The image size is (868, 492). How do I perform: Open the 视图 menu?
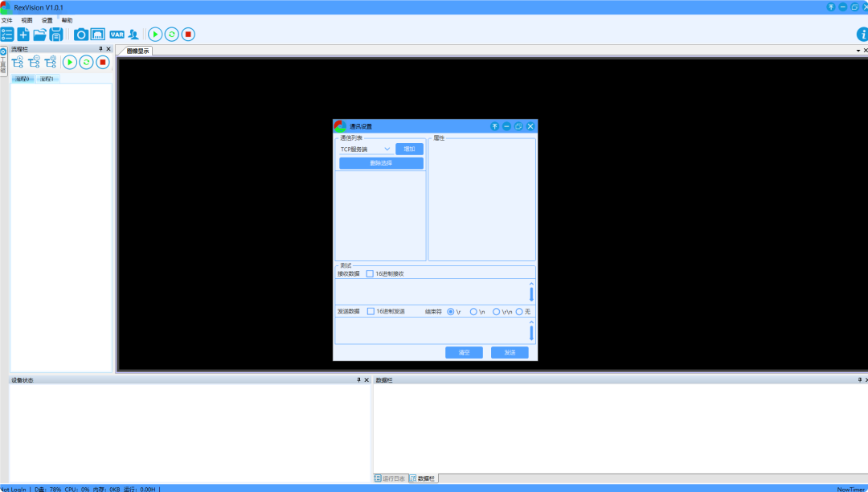tap(27, 20)
